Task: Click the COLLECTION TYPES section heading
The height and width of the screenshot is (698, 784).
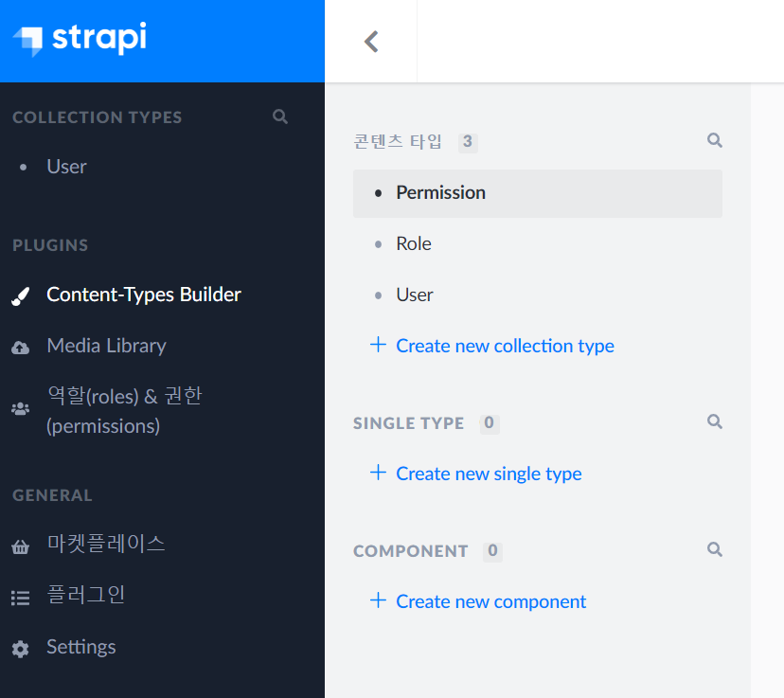Action: pyautogui.click(x=97, y=117)
